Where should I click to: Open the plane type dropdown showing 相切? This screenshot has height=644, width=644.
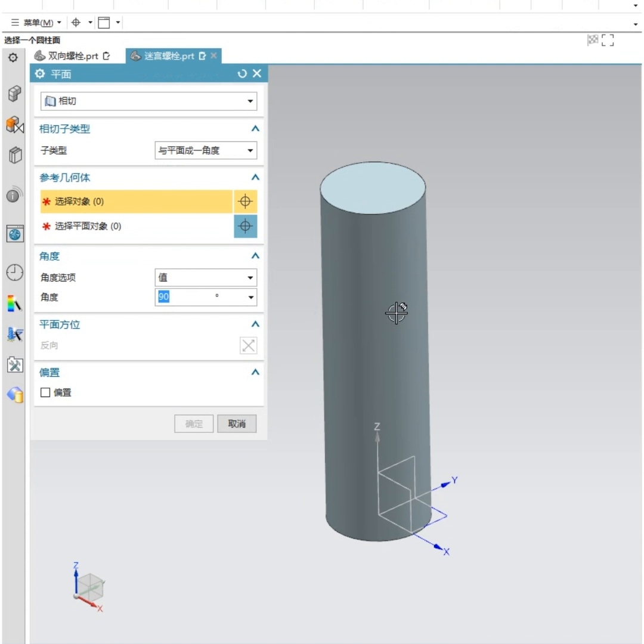pyautogui.click(x=148, y=101)
